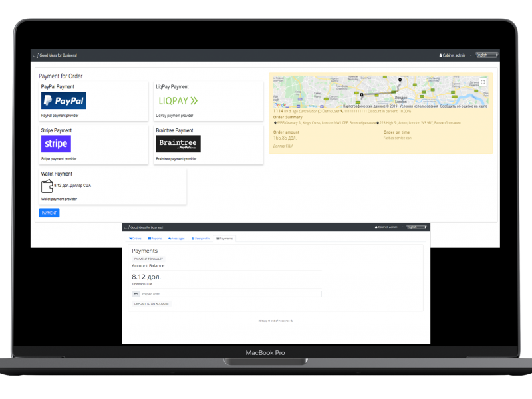The width and height of the screenshot is (532, 399).
Task: Click the Stripe payment provider caption
Action: [x=59, y=159]
